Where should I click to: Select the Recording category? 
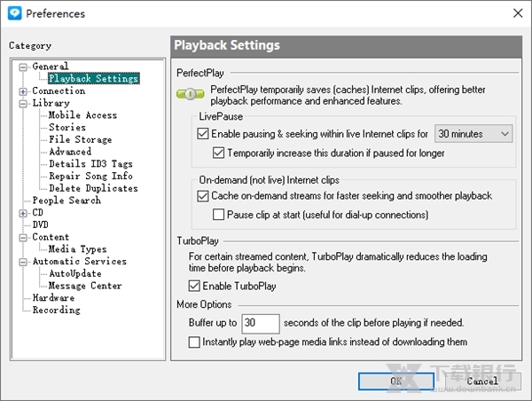coord(56,311)
